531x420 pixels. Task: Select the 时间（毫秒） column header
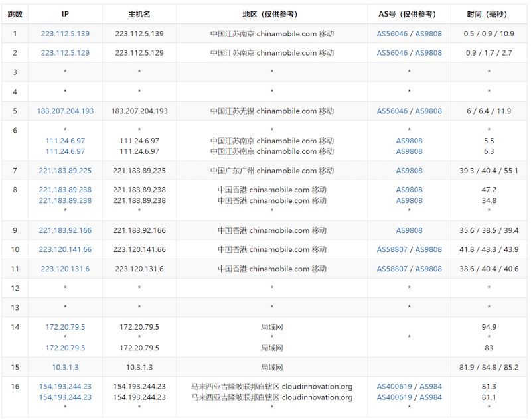click(x=489, y=14)
